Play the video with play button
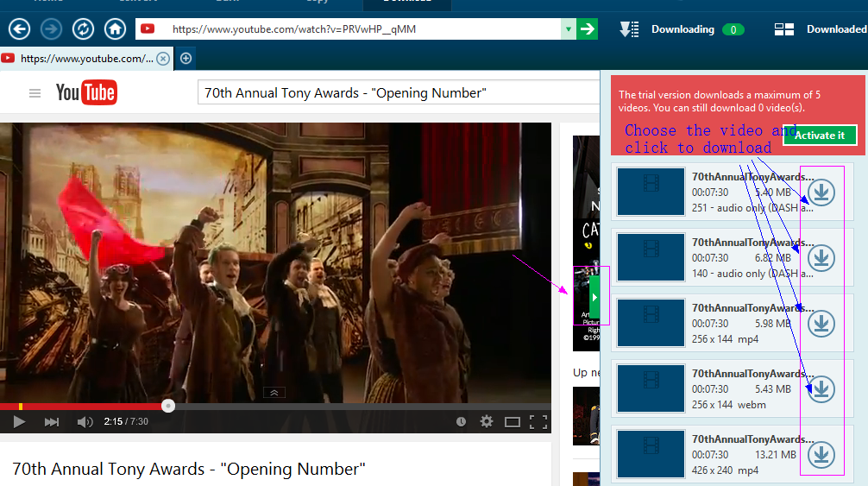 pyautogui.click(x=19, y=422)
